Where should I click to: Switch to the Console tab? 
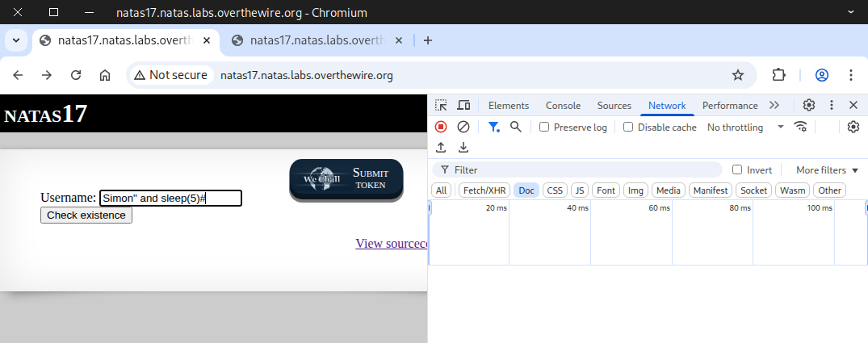pyautogui.click(x=563, y=105)
